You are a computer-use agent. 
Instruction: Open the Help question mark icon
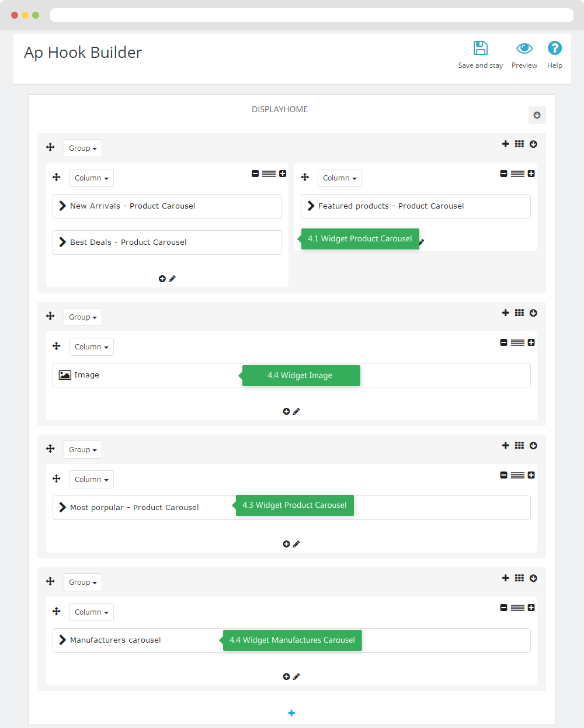click(555, 48)
